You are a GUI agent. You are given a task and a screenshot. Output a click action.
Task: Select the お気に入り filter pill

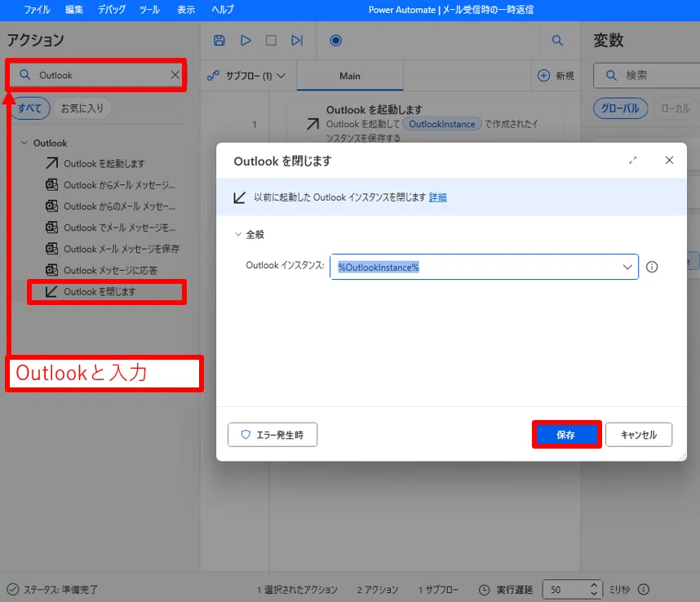pos(82,108)
